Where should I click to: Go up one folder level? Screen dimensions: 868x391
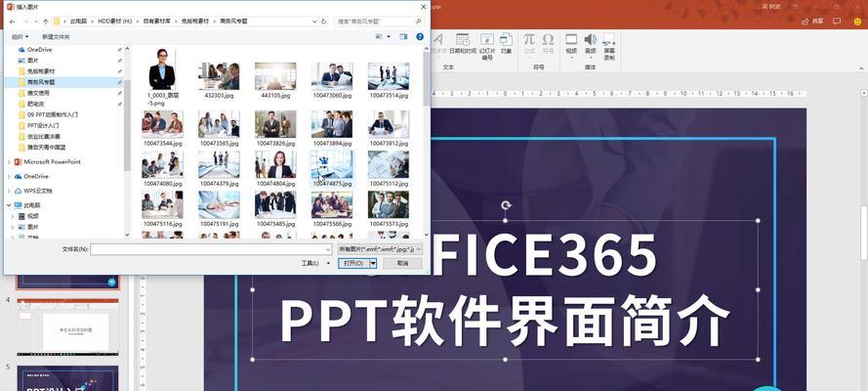(x=45, y=22)
